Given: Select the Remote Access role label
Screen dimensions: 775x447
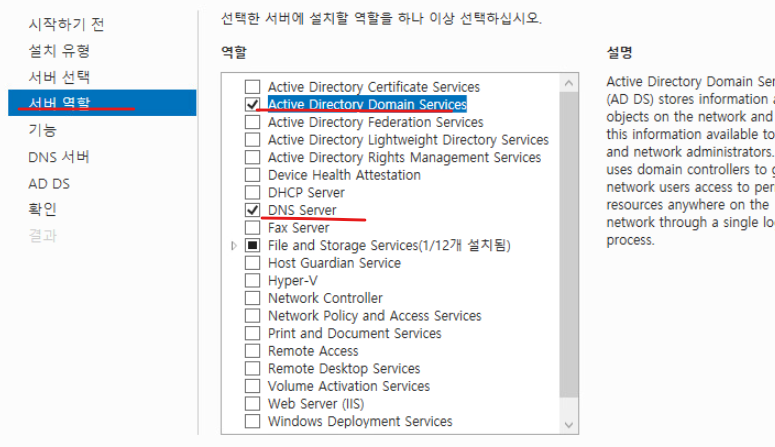Looking at the screenshot, I should (313, 351).
